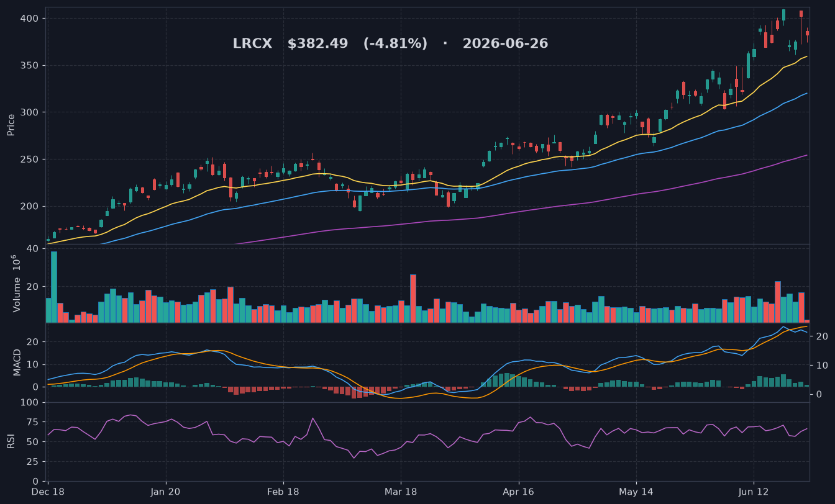Click the MACD axis label
Viewport: 835px width, 504px height.
coord(17,362)
